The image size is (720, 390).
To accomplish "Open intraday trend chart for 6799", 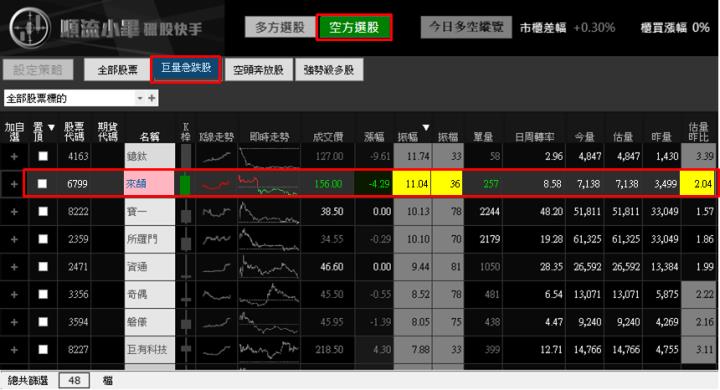I will coord(269,184).
